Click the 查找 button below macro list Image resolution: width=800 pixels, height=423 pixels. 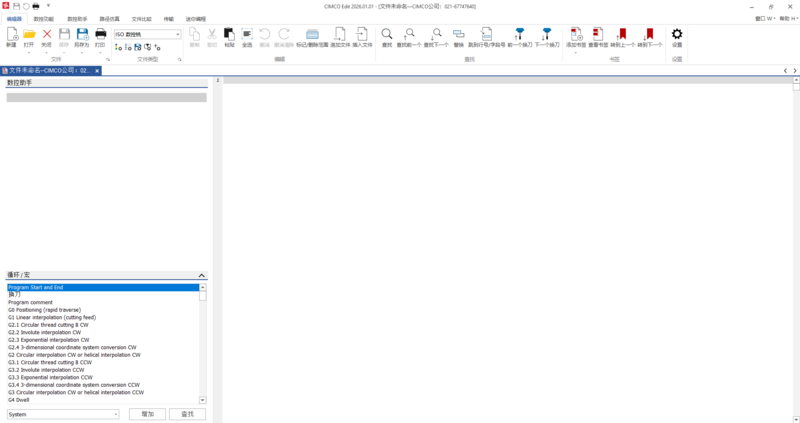[187, 414]
